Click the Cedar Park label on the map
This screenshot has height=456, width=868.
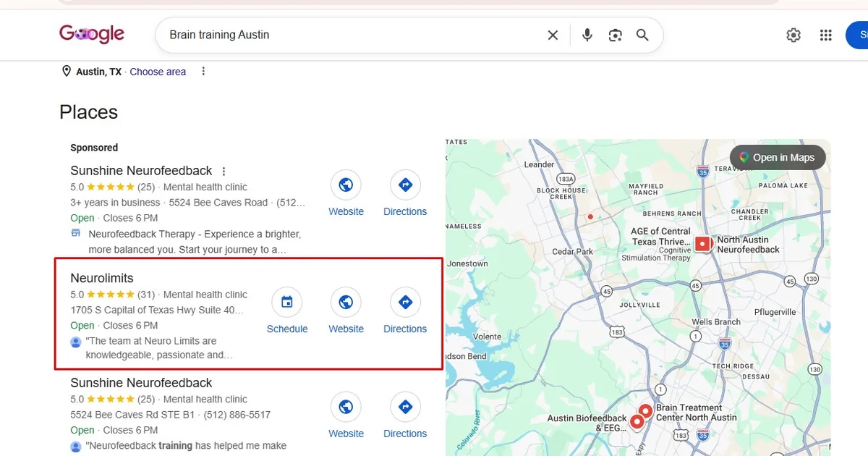point(572,252)
